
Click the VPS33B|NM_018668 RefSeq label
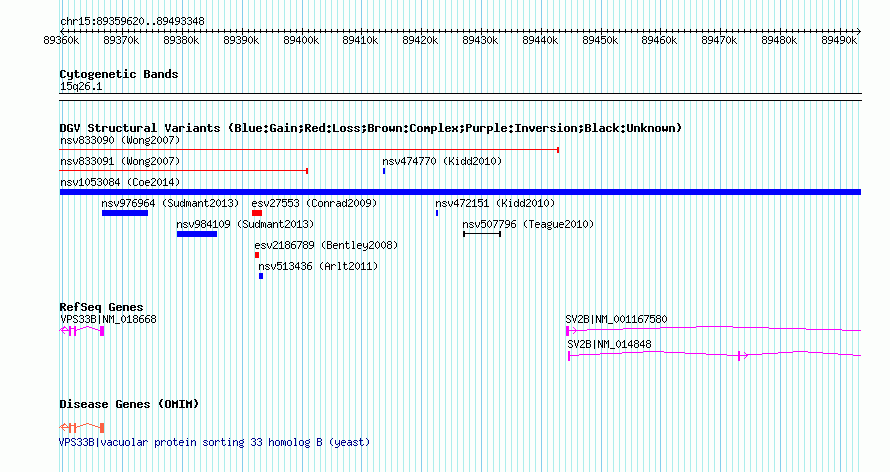coord(108,319)
